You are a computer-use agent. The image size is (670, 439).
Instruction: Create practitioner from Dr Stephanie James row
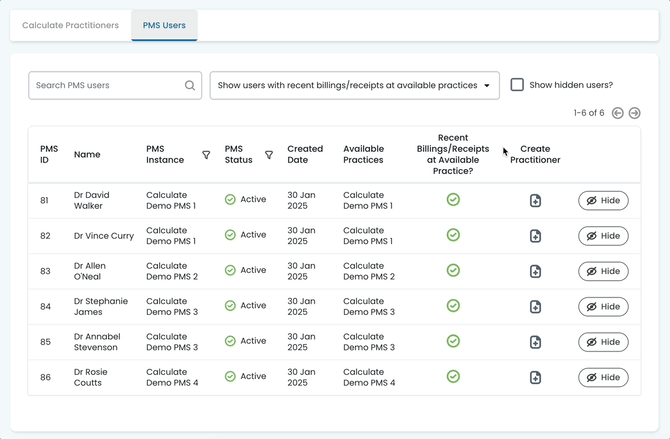[x=535, y=306]
